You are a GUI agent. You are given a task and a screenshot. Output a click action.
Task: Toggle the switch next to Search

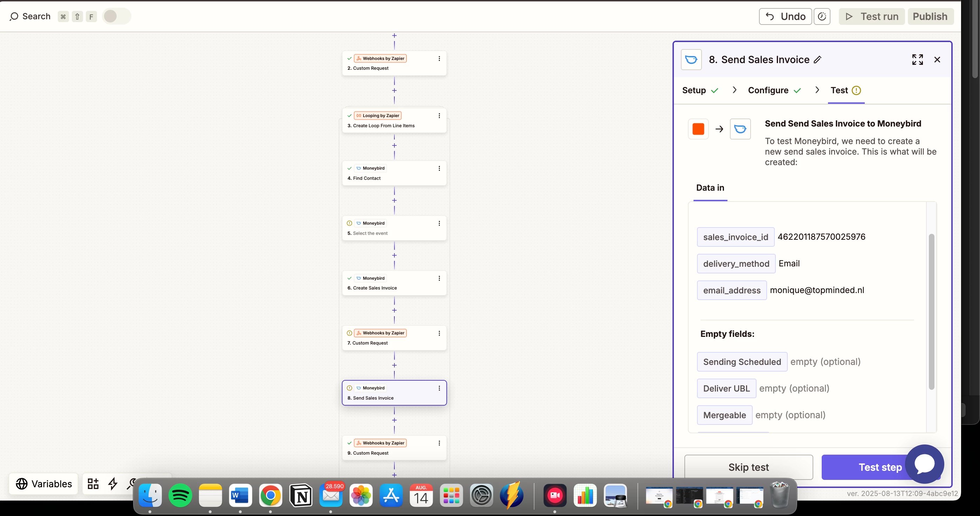pos(117,16)
